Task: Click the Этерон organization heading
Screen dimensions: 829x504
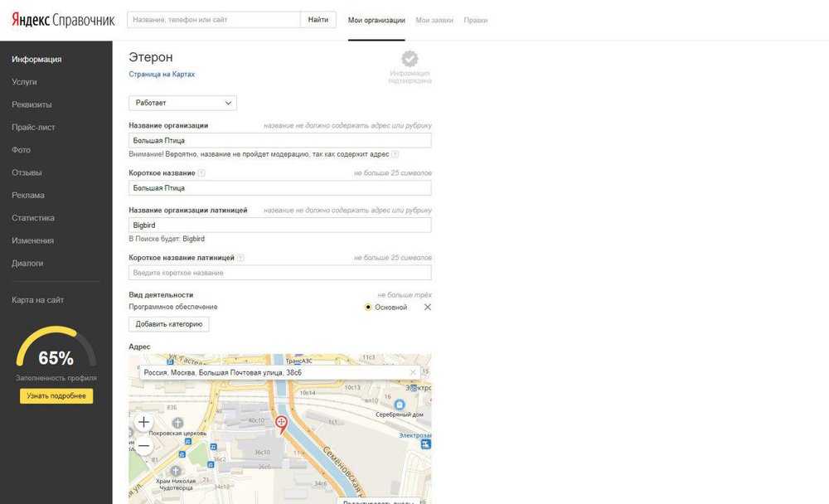Action: point(151,57)
